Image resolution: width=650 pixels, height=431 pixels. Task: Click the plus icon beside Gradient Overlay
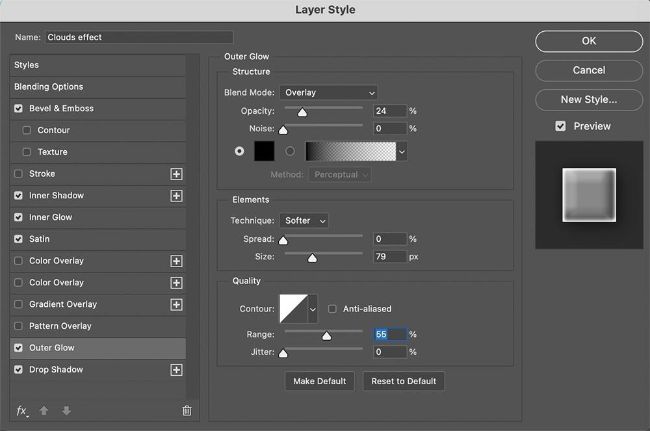tap(177, 305)
